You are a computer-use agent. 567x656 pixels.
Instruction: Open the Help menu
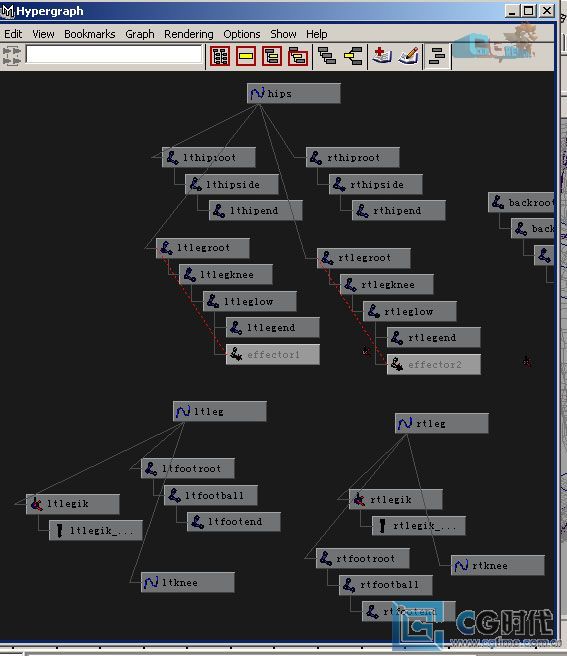316,34
